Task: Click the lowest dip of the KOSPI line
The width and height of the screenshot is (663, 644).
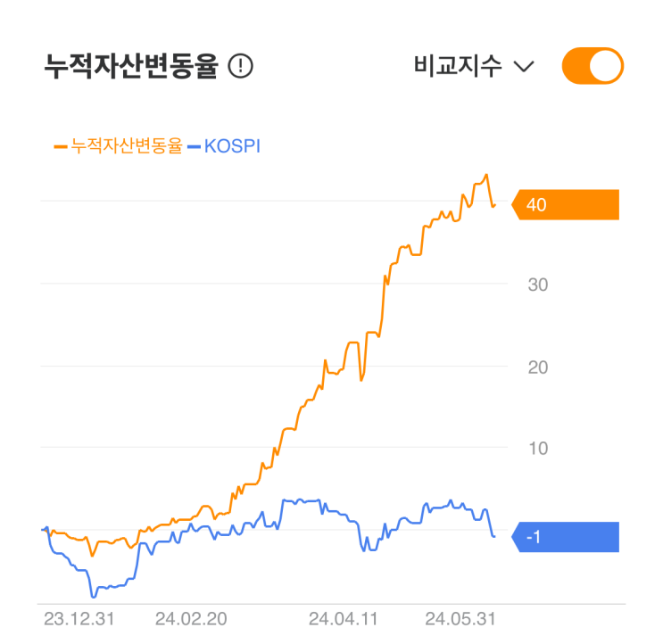Action: [x=92, y=596]
